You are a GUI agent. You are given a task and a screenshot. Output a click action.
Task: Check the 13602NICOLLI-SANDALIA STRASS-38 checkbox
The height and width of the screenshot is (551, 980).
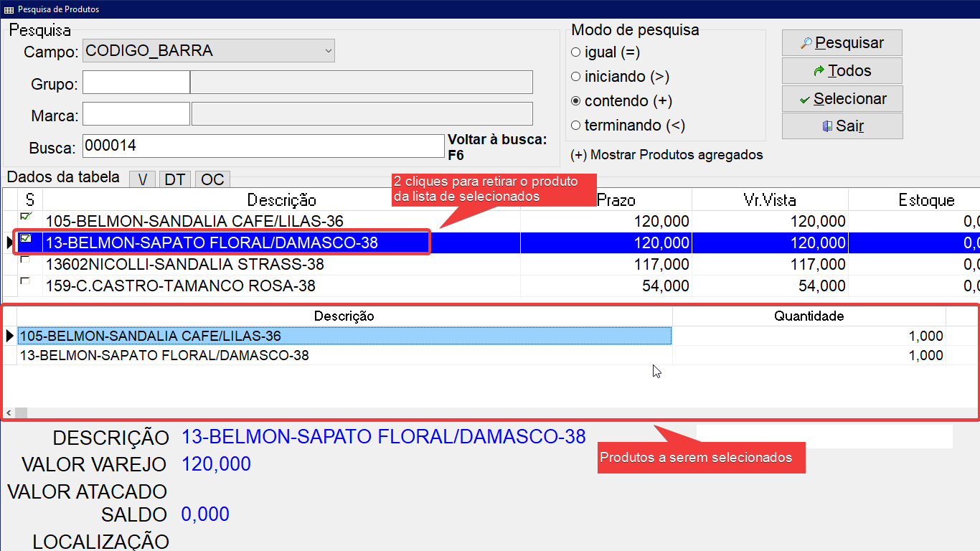(26, 260)
